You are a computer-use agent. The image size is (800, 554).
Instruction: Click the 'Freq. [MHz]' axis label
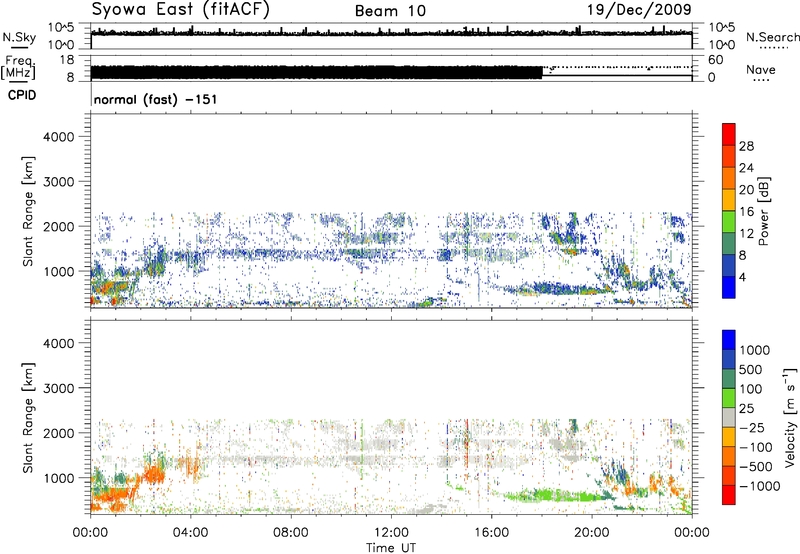point(18,68)
